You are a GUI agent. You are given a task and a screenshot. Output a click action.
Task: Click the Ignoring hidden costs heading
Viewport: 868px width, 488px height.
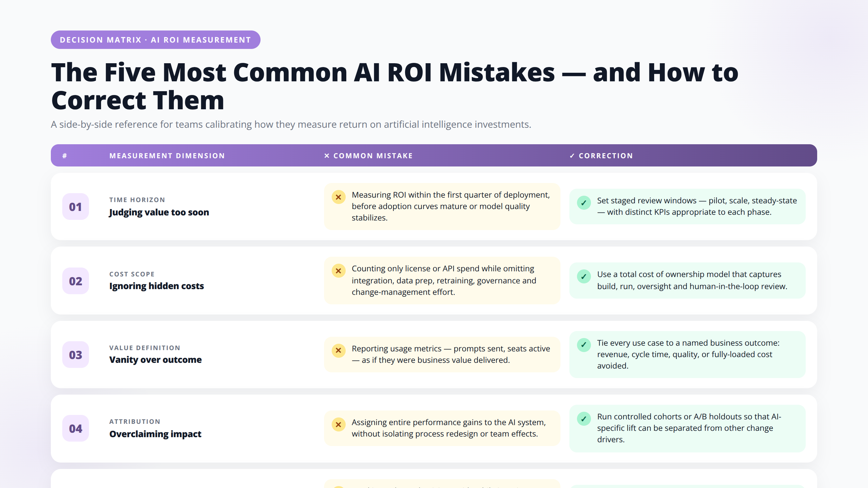157,286
